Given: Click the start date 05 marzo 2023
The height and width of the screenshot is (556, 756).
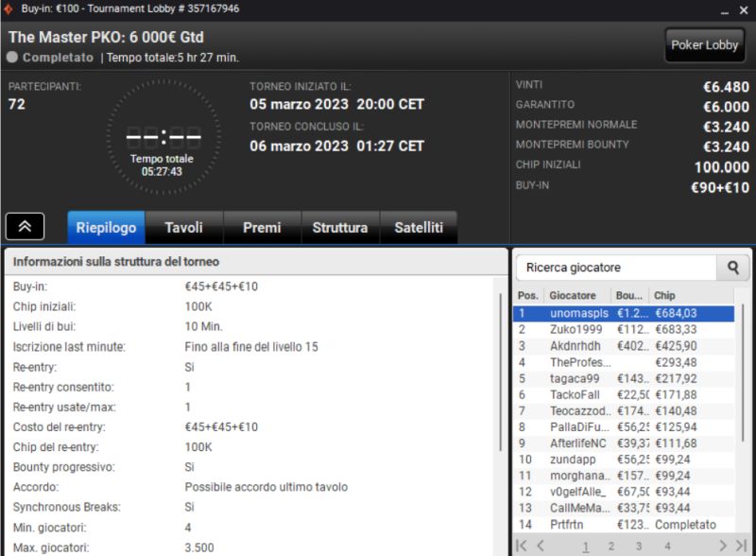Looking at the screenshot, I should [299, 104].
